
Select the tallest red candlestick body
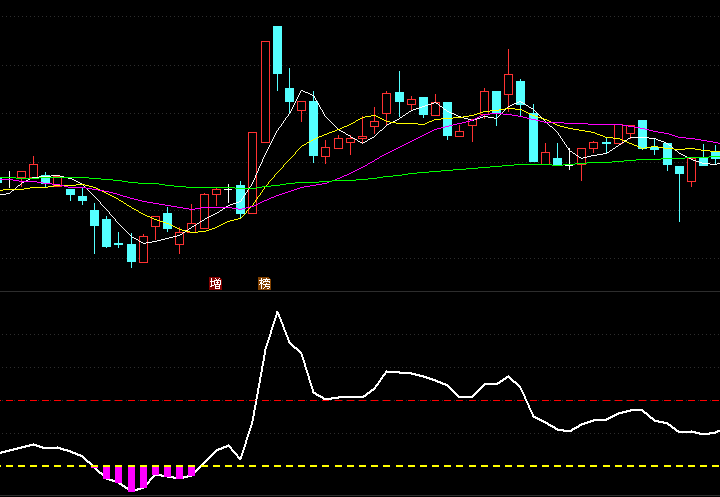(265, 92)
